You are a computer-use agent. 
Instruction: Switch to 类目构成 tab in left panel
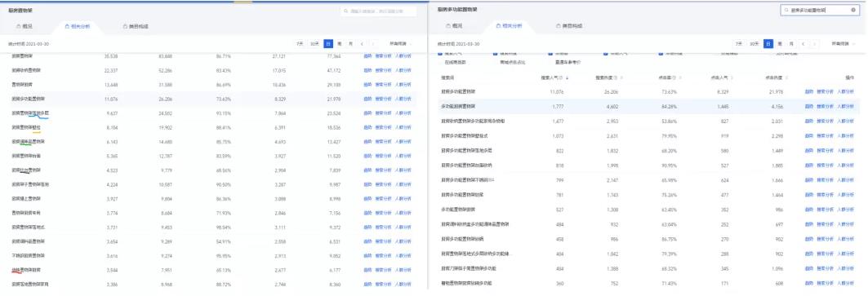click(135, 26)
